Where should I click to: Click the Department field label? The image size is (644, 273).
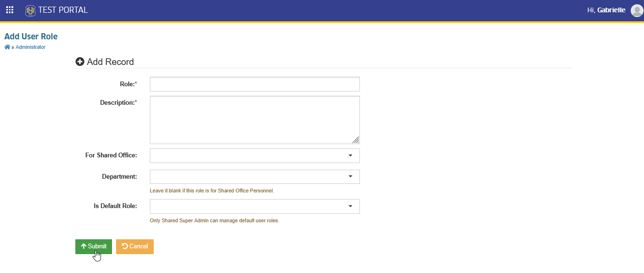click(x=120, y=177)
